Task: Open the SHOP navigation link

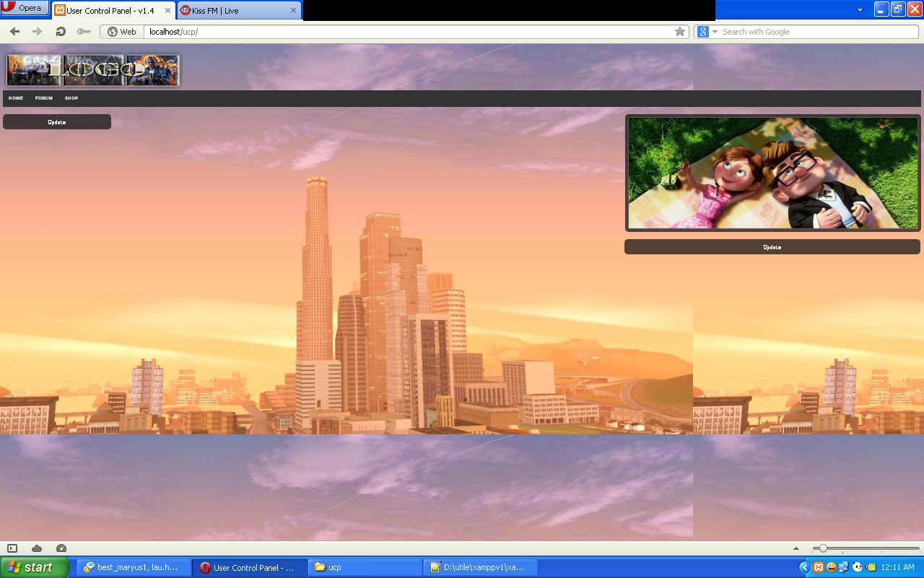Action: [71, 98]
